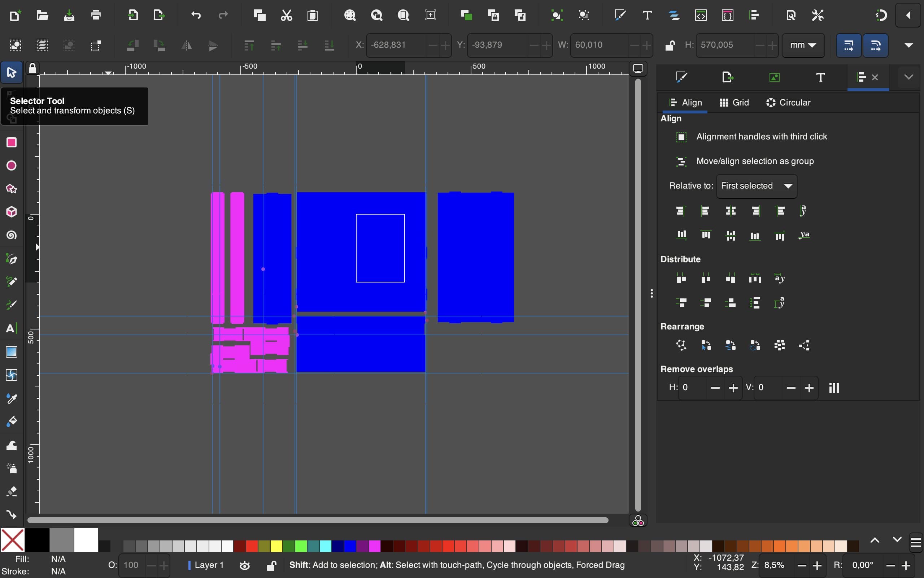Select the Eraser tool
The height and width of the screenshot is (578, 924).
pyautogui.click(x=12, y=492)
